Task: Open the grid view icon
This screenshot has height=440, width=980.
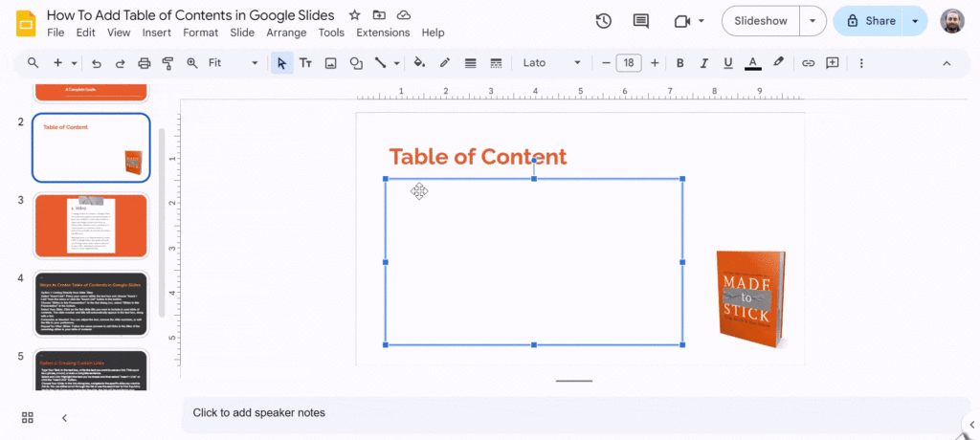Action: coord(28,417)
